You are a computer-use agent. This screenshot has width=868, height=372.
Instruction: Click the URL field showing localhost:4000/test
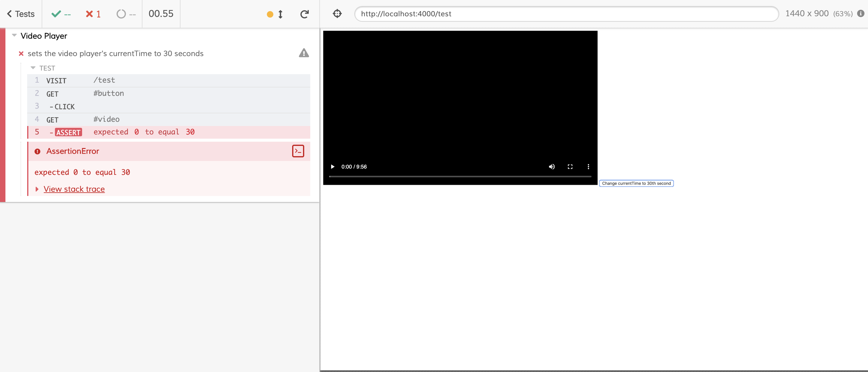[x=566, y=14]
